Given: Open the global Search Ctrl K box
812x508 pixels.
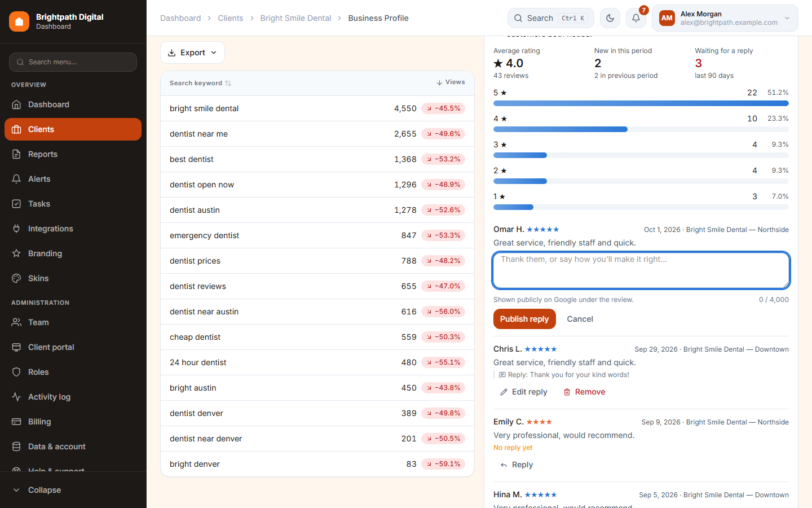Looking at the screenshot, I should [551, 18].
